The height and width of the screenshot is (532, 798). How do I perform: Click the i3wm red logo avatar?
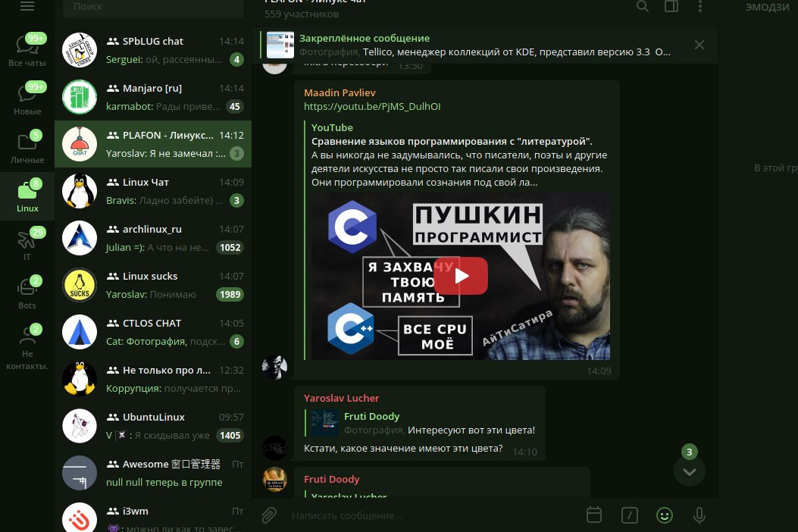click(80, 519)
